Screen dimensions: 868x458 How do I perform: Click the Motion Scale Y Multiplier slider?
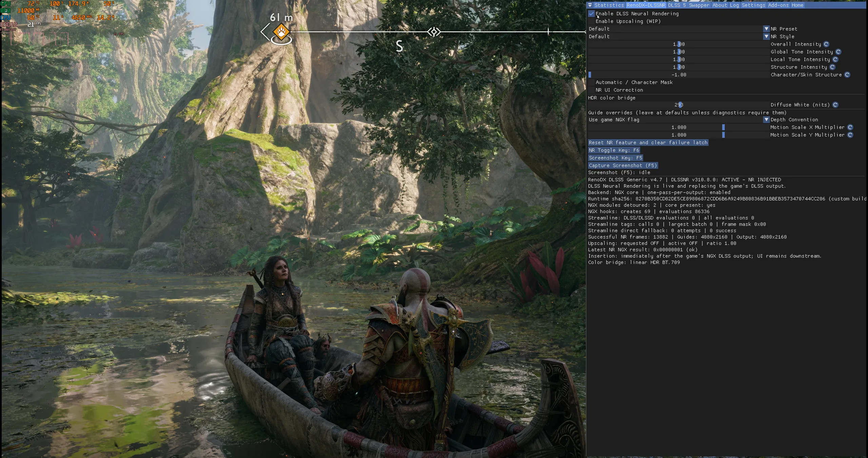click(x=678, y=135)
